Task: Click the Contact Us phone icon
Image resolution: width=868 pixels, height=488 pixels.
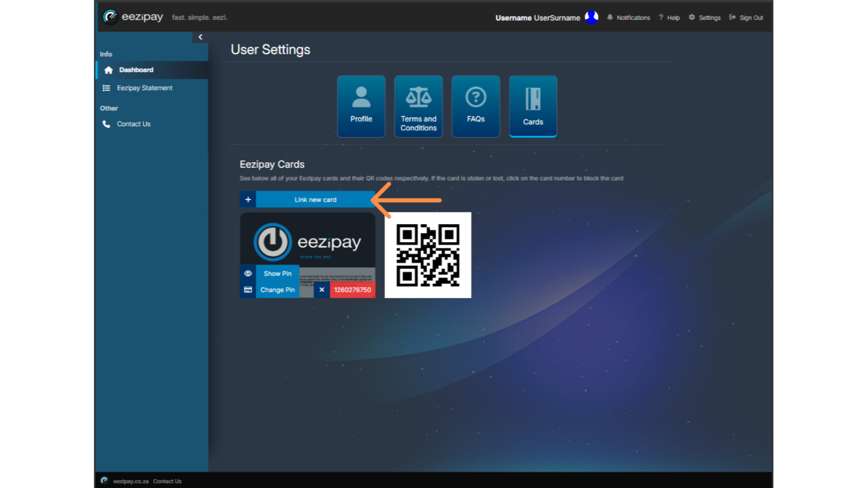Action: pos(106,124)
